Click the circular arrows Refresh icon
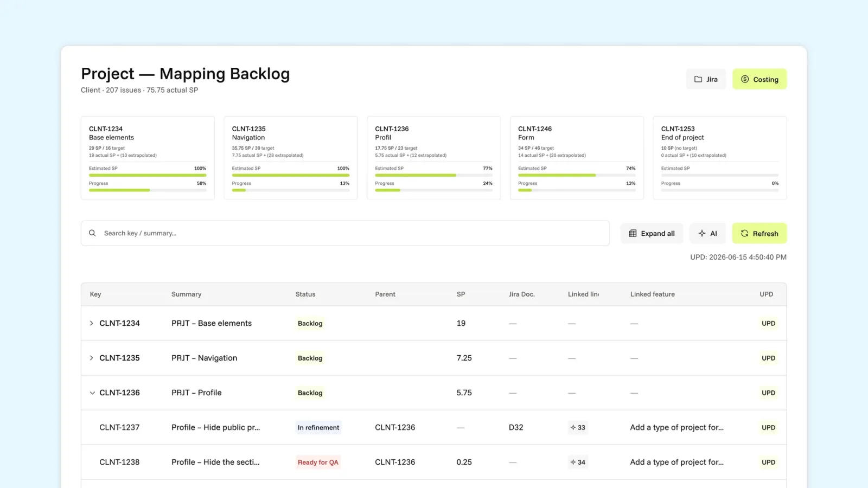Viewport: 868px width, 488px height. [745, 234]
